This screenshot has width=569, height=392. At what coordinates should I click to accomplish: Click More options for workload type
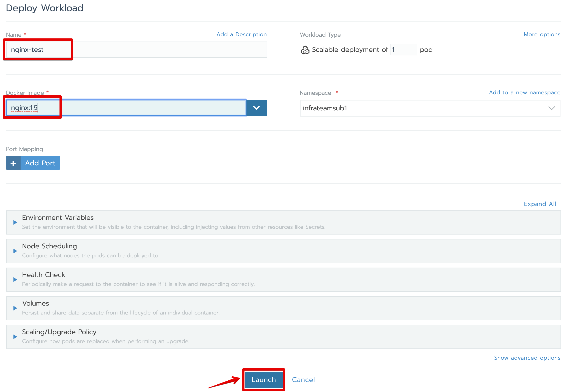click(x=542, y=34)
